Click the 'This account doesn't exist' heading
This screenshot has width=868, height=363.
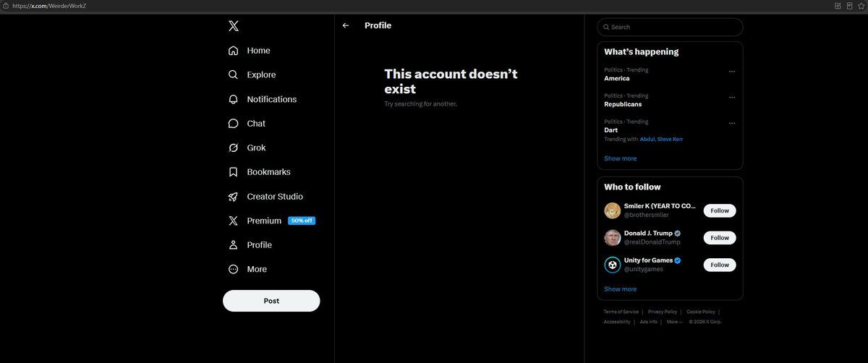point(451,82)
